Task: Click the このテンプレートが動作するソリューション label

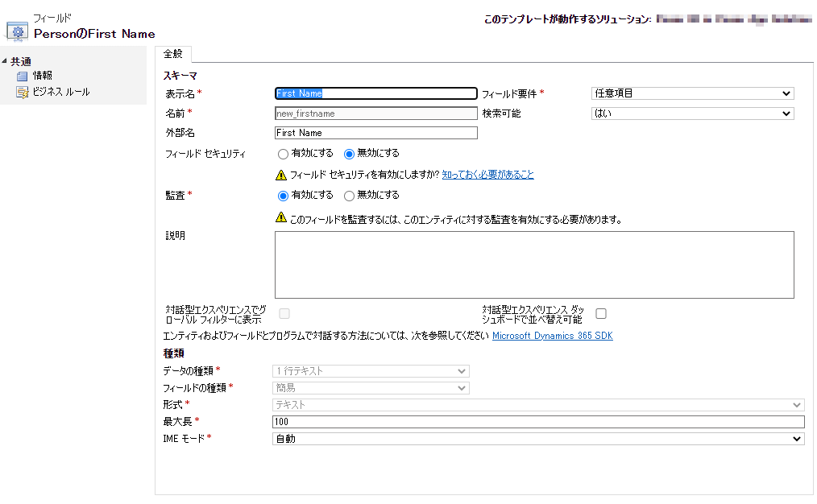Action: 568,20
